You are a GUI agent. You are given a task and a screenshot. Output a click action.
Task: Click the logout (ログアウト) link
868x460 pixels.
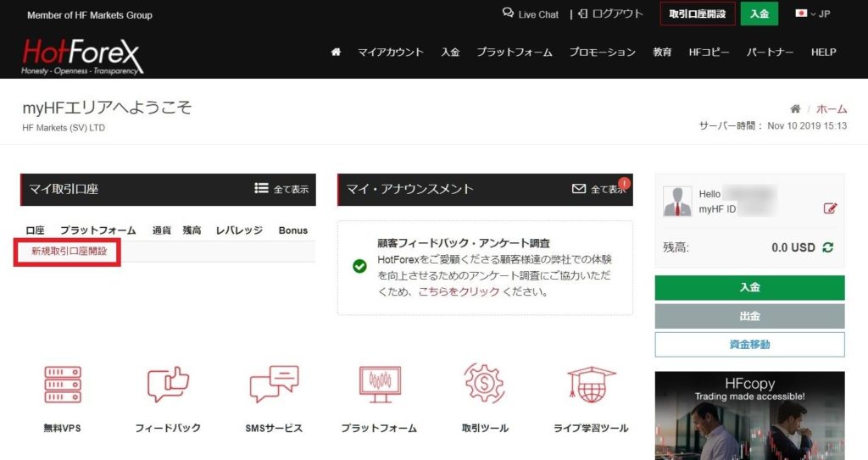[610, 14]
